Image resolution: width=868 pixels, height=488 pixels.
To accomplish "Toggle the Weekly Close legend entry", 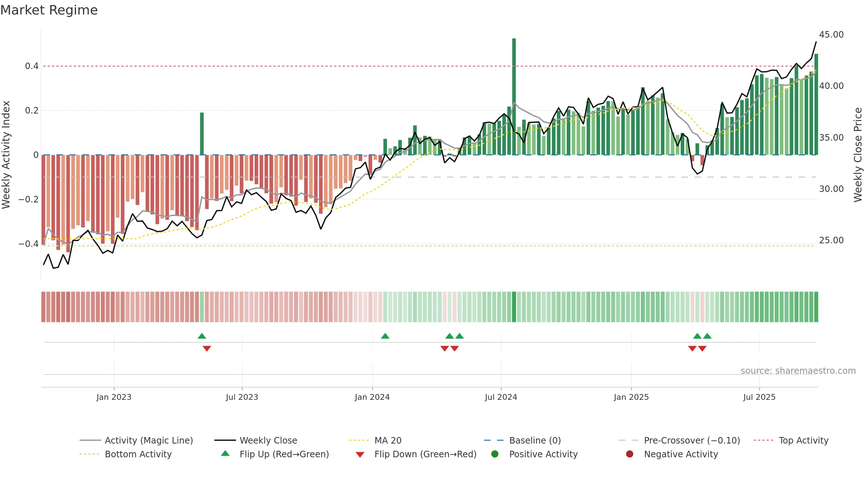I will click(256, 440).
